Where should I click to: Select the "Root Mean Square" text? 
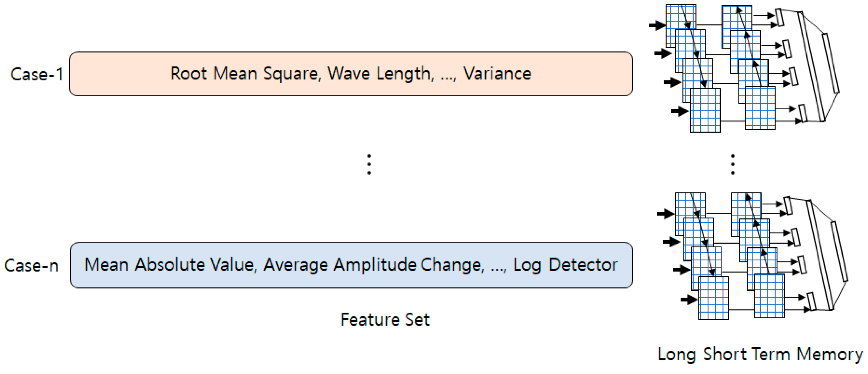pyautogui.click(x=244, y=74)
